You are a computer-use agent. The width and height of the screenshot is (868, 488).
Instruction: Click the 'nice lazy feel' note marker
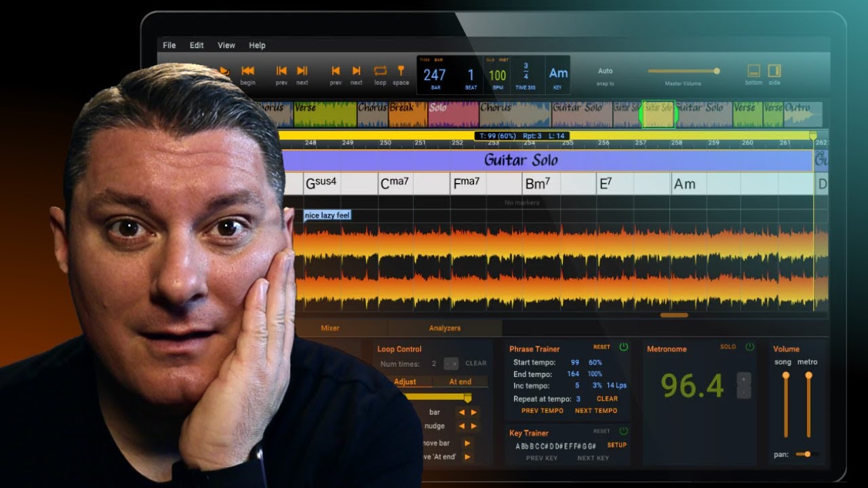pyautogui.click(x=328, y=216)
